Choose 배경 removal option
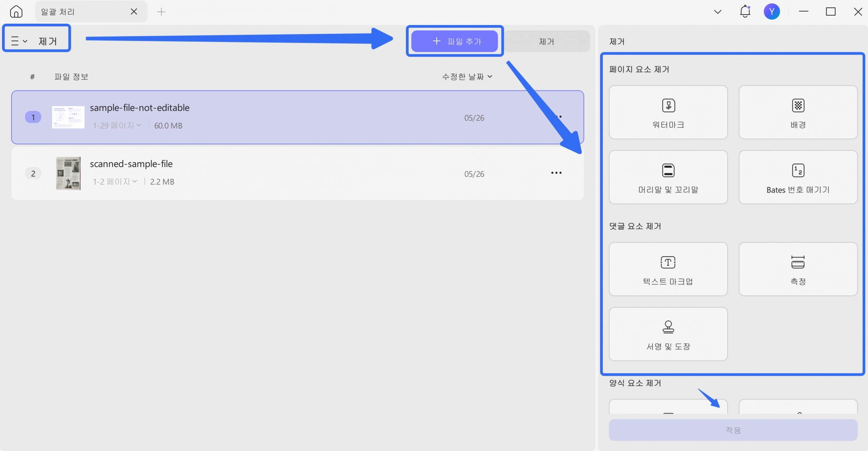The width and height of the screenshot is (868, 451). [x=798, y=112]
